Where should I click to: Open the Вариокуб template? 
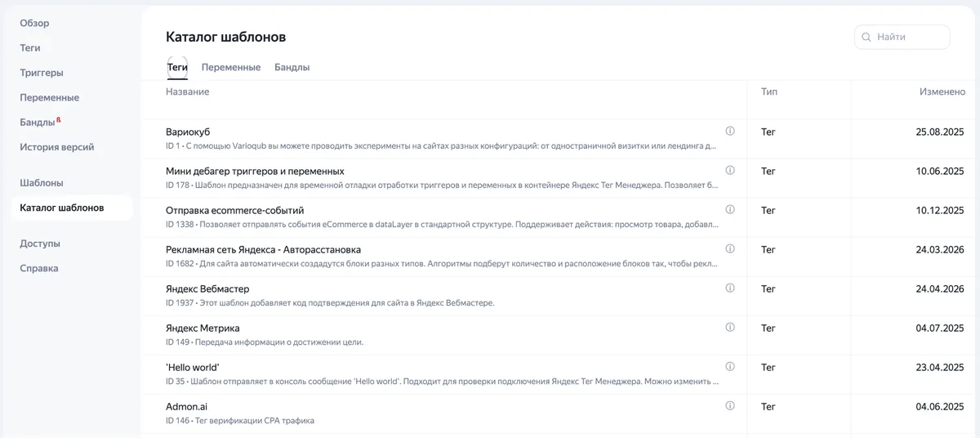(188, 132)
